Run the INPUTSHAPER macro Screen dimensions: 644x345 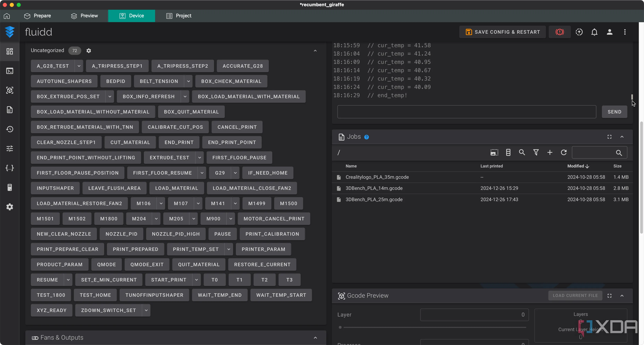click(x=55, y=188)
